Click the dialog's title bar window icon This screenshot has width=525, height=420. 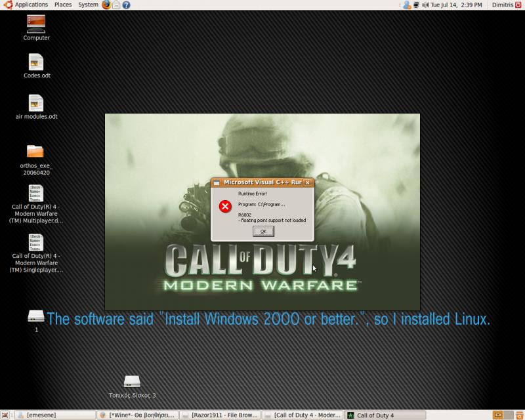[x=217, y=182]
